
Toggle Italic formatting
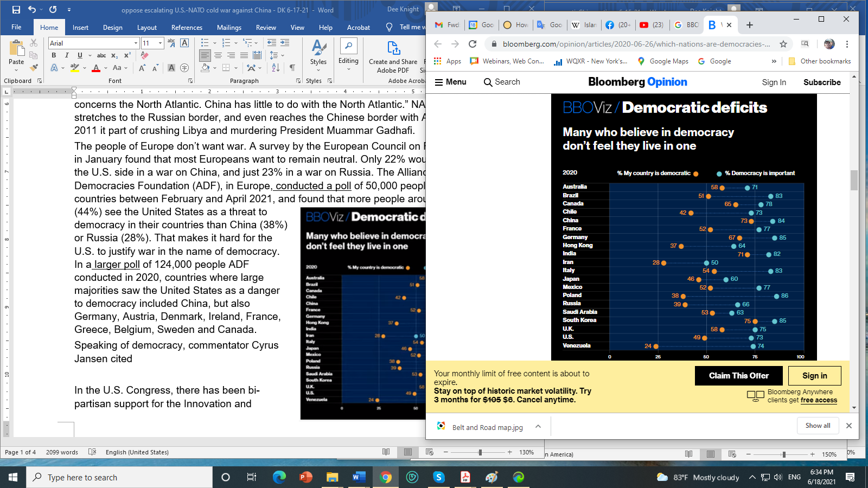(x=67, y=55)
